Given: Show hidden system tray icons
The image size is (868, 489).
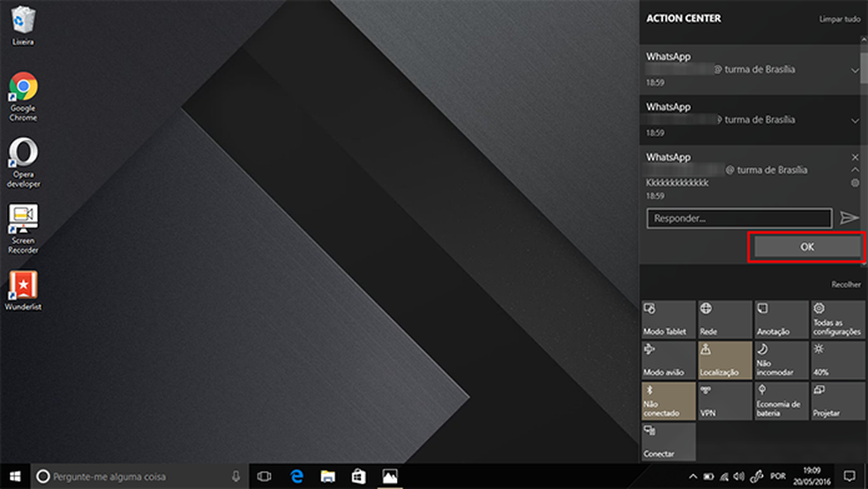Looking at the screenshot, I should tap(692, 477).
